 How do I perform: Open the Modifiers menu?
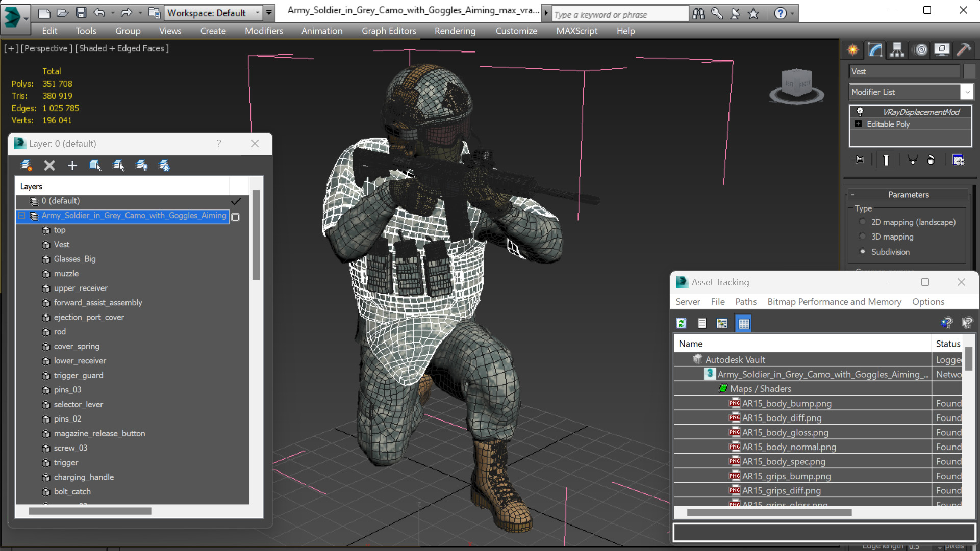pyautogui.click(x=264, y=31)
